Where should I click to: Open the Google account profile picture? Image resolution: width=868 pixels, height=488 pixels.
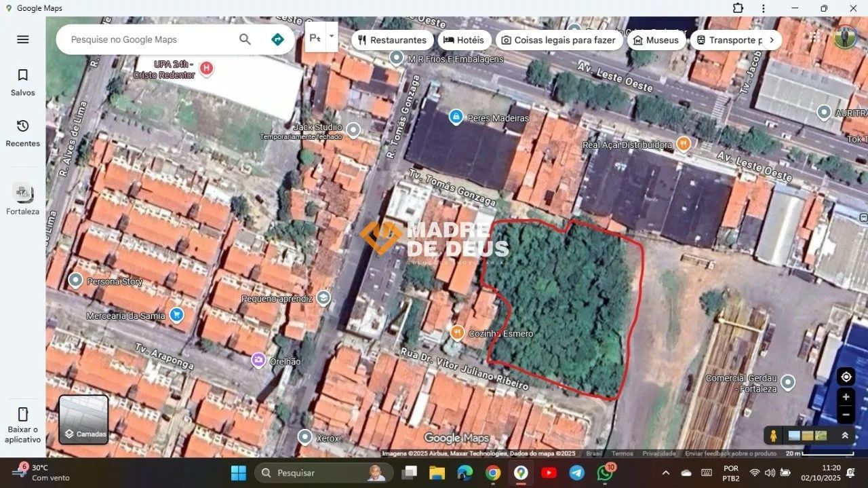tap(845, 37)
